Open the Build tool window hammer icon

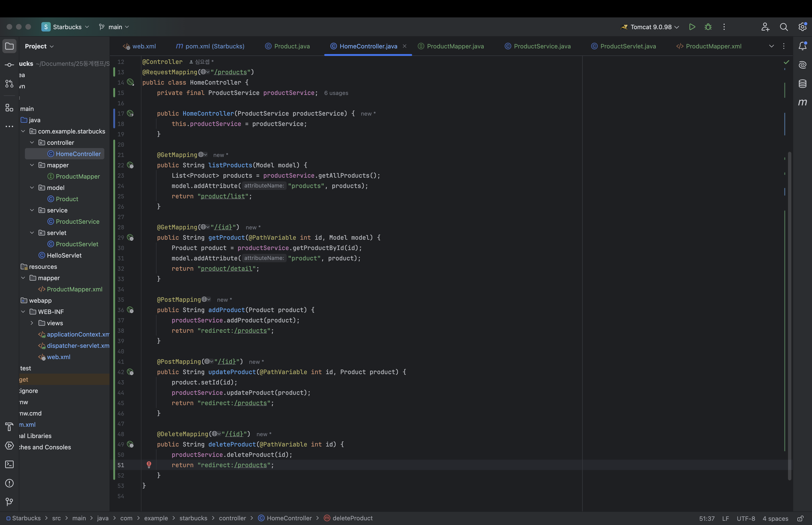pyautogui.click(x=10, y=427)
